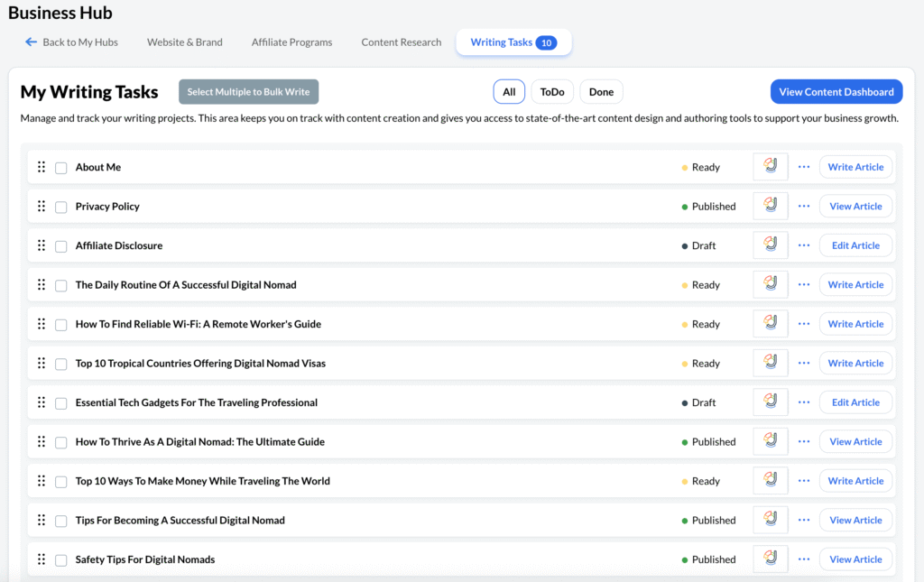
Task: Click the yellow Ready status dot on About Me
Action: [686, 167]
